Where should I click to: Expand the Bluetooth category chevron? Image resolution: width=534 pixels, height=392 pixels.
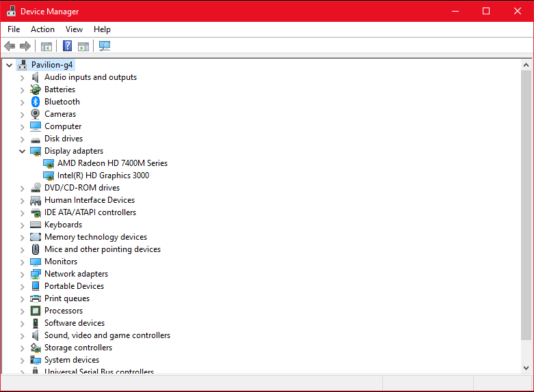pyautogui.click(x=22, y=102)
